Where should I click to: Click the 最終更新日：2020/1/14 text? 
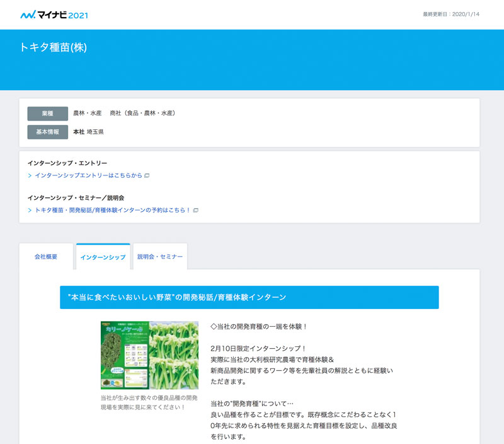tap(451, 14)
